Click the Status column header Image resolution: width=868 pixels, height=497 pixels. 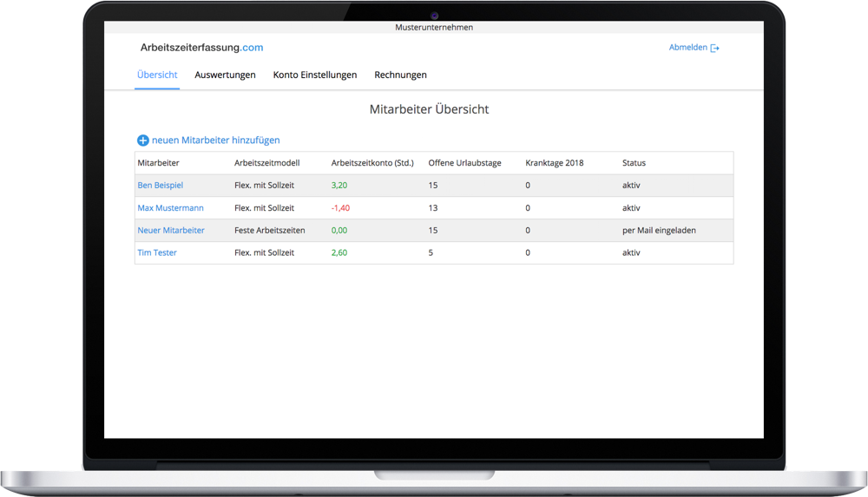634,163
